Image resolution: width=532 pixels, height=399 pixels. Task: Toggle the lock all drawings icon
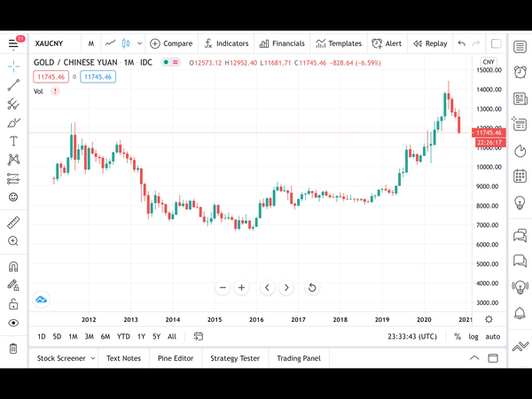[x=13, y=304]
